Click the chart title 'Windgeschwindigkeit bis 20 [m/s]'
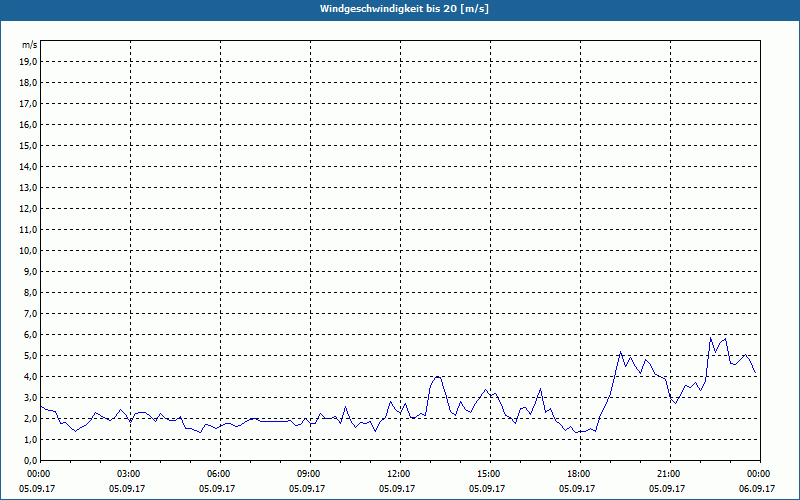Viewport: 800px width, 500px height. point(404,9)
